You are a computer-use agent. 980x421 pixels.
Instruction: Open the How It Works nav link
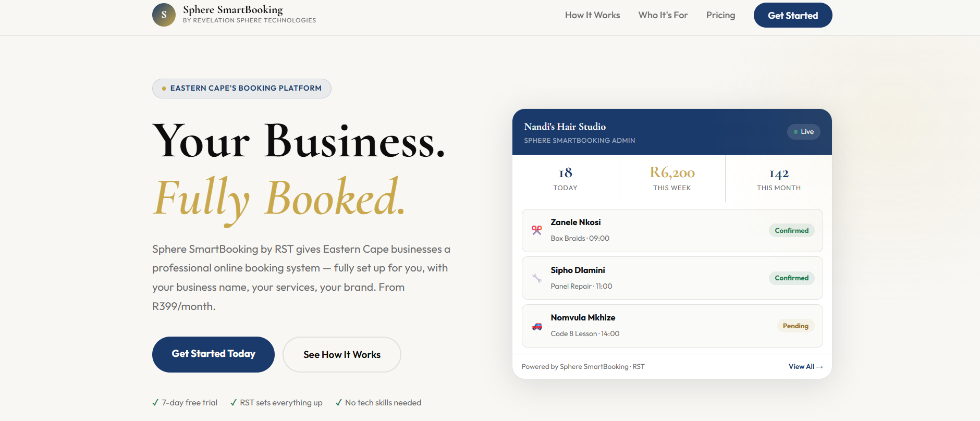coord(593,15)
